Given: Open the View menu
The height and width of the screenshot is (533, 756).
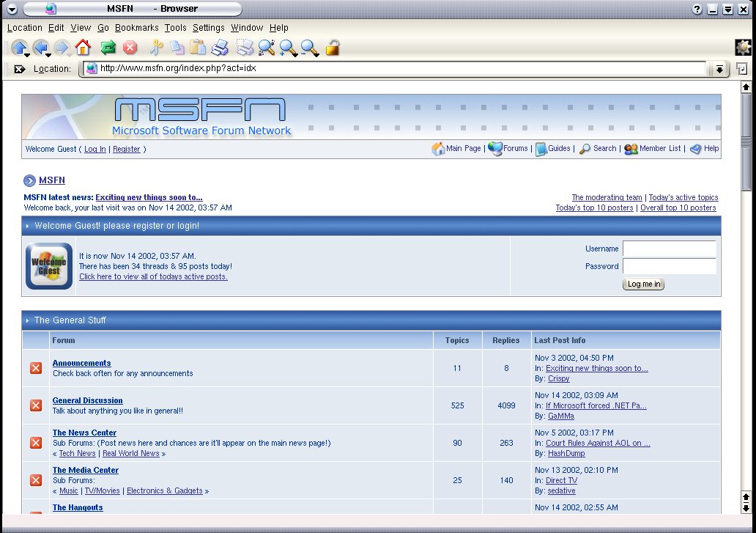Looking at the screenshot, I should [x=81, y=28].
